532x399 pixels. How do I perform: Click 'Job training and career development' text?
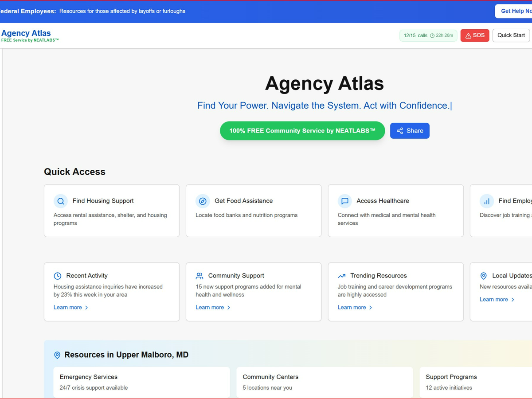click(395, 291)
